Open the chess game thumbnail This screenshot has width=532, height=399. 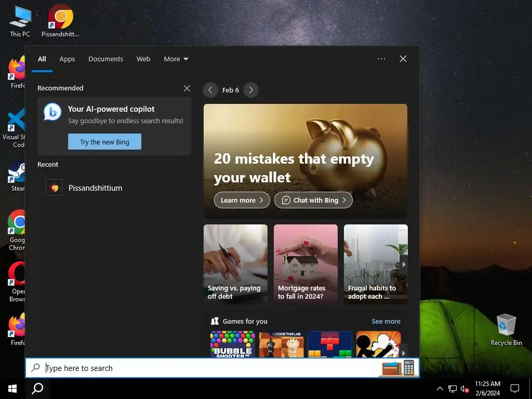[281, 344]
